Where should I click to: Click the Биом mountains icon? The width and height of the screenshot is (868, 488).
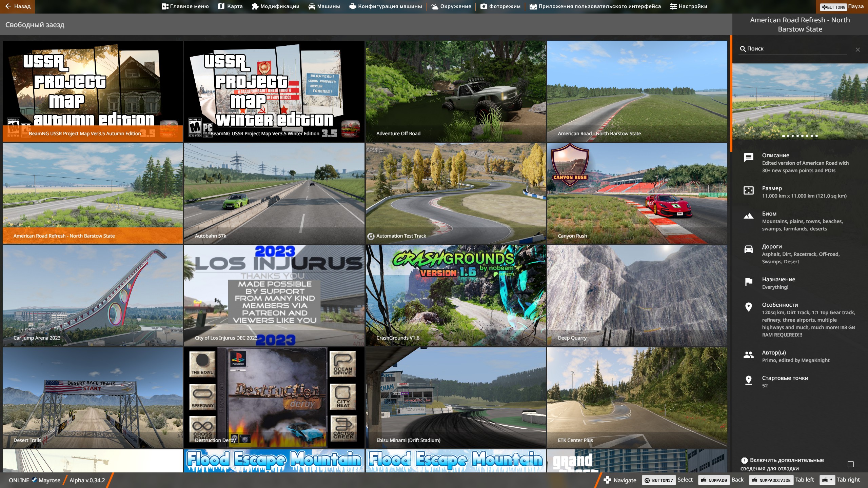pos(749,216)
